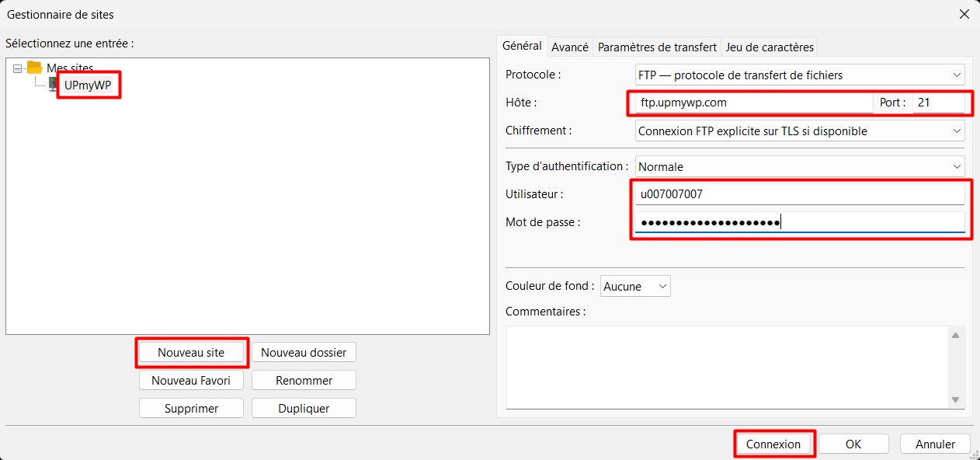The image size is (980, 460).
Task: Click inside the Commentaires text area
Action: pyautogui.click(x=726, y=367)
